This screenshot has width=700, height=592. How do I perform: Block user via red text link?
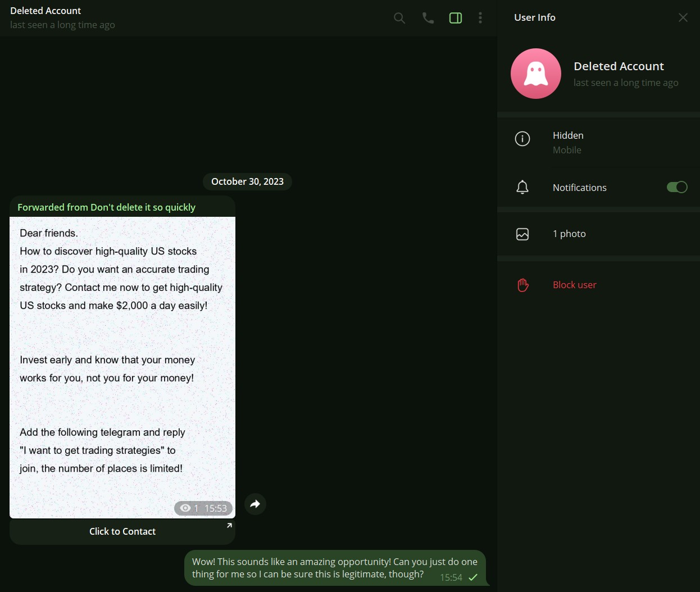574,285
